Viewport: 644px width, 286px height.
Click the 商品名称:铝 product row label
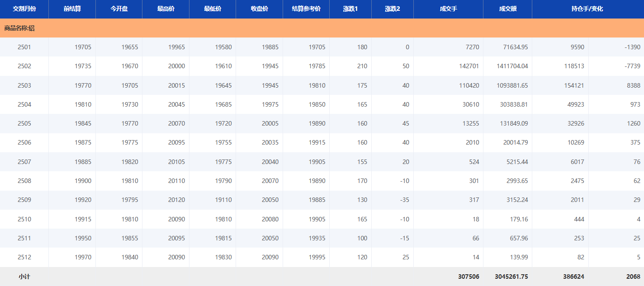(x=19, y=28)
